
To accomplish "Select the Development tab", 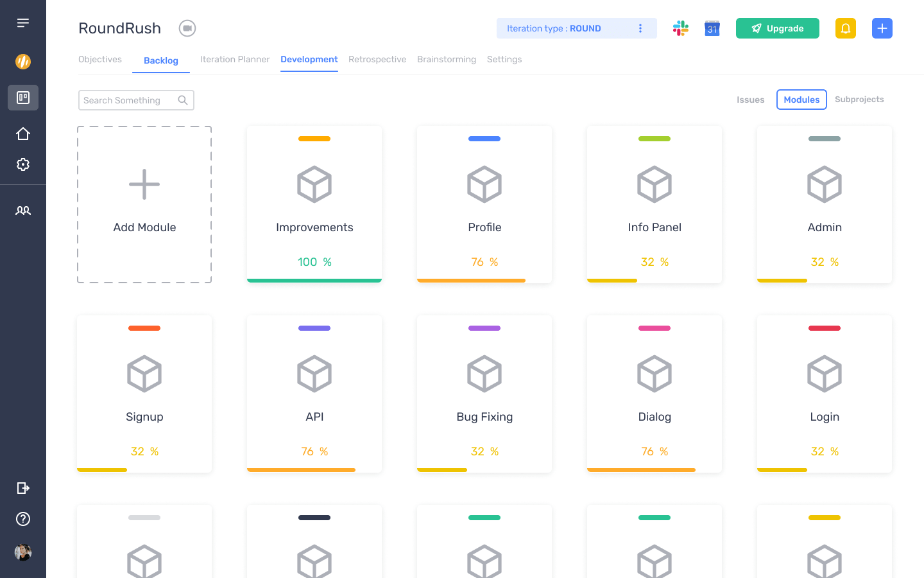I will point(309,59).
